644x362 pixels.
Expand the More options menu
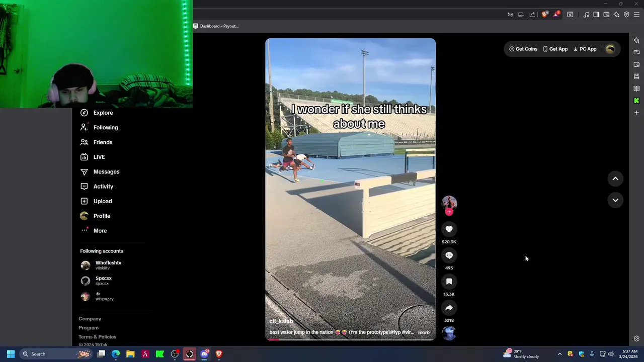click(93, 230)
